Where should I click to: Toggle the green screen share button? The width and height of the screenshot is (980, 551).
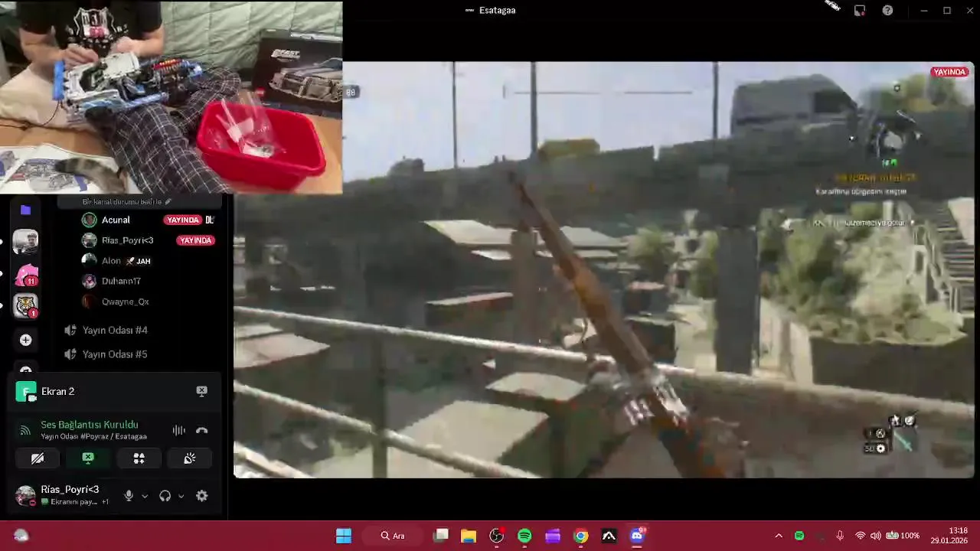(x=88, y=458)
